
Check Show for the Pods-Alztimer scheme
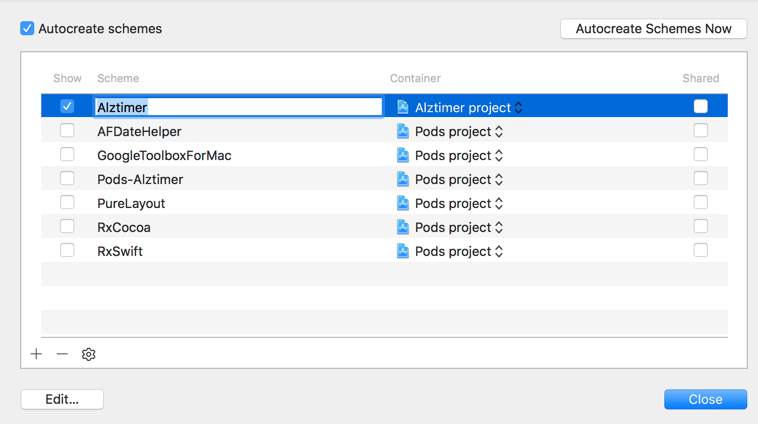pos(67,179)
